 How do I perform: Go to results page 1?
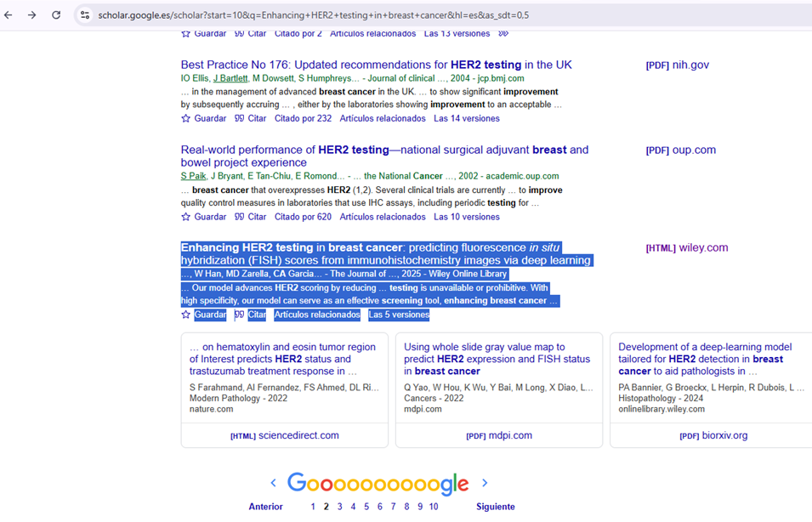(x=313, y=507)
